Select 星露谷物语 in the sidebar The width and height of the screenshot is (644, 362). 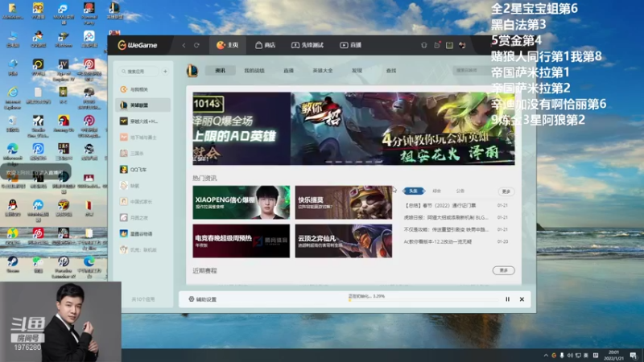click(143, 233)
